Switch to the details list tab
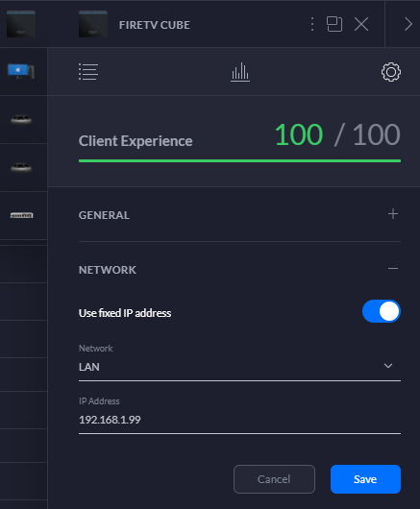The image size is (420, 509). click(88, 72)
